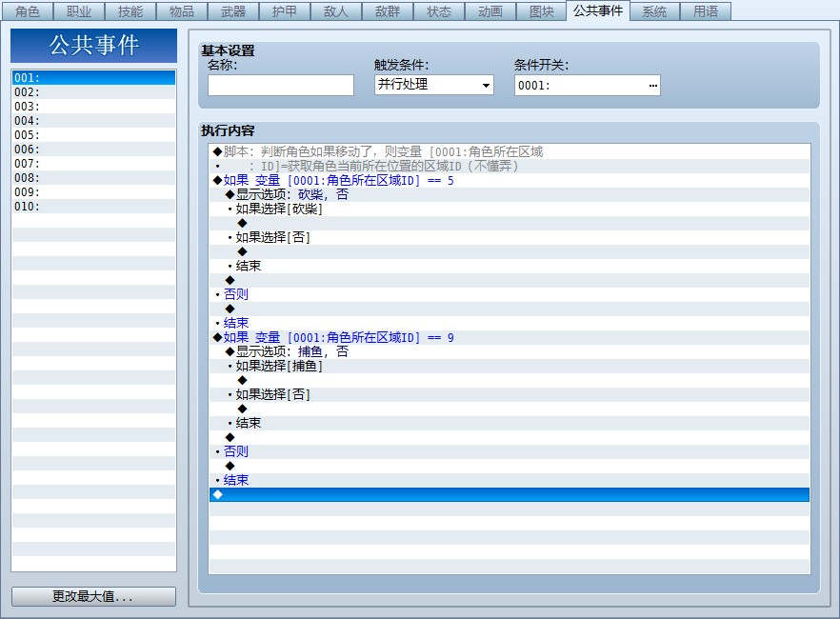Open the 动画 tab
The image size is (840, 619).
click(x=490, y=11)
